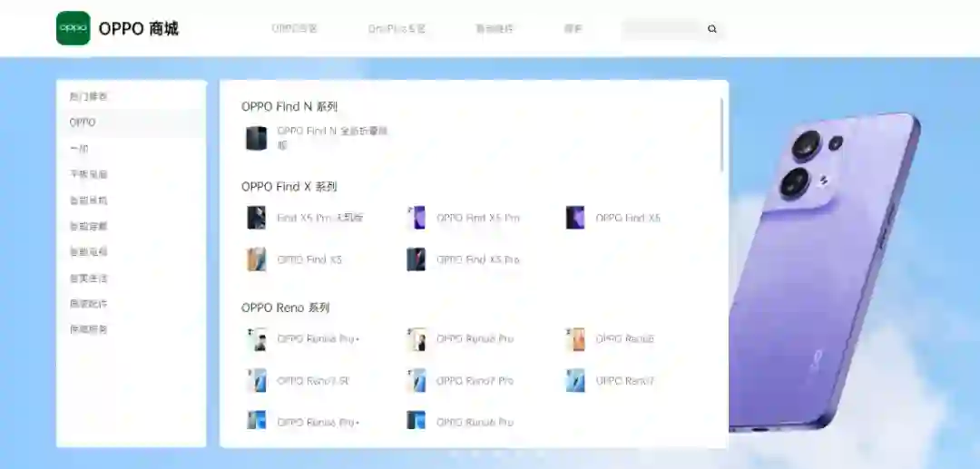Click the purple phone banner image
Screen dimensions: 980x469
pyautogui.click(x=824, y=271)
